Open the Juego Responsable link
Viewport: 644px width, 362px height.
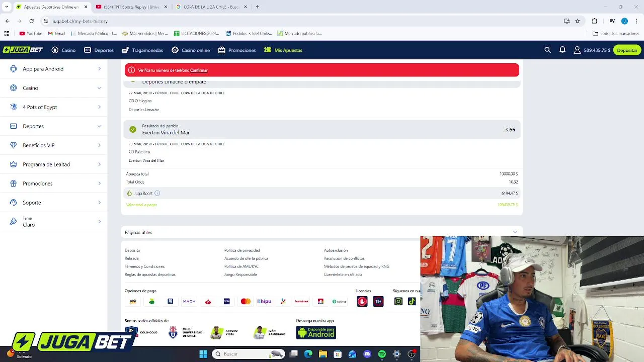point(240,275)
